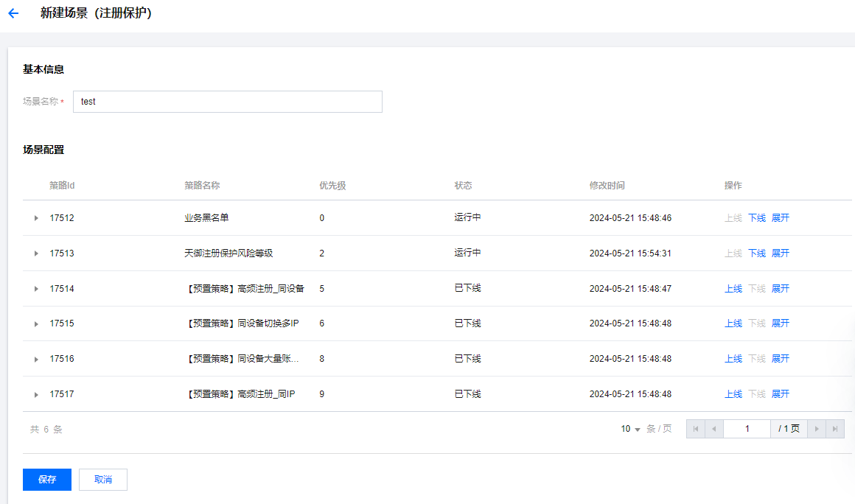This screenshot has height=504, width=855.
Task: Go to previous page of the table
Action: pos(713,429)
